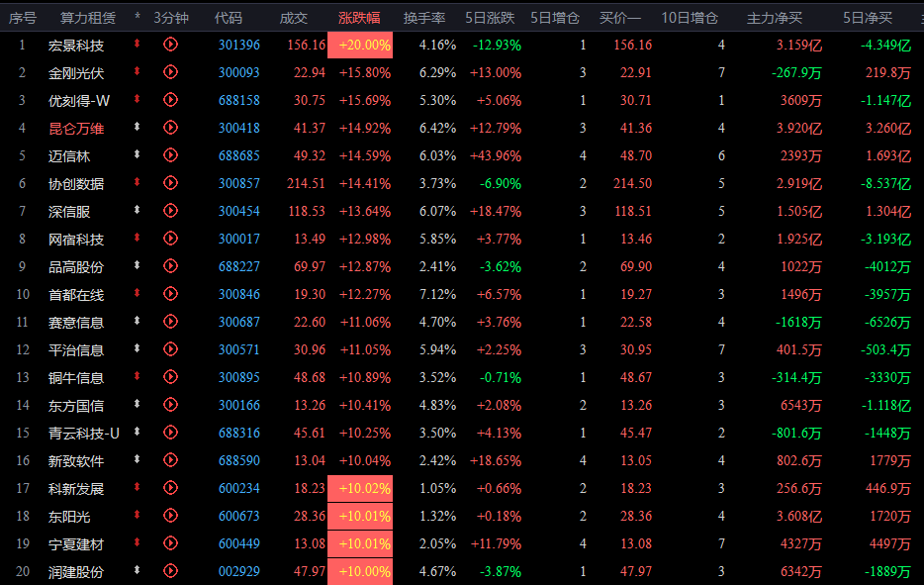Screen dimensions: 924x585
Task: Click the play icon in 东阳光 row
Action: 170,516
